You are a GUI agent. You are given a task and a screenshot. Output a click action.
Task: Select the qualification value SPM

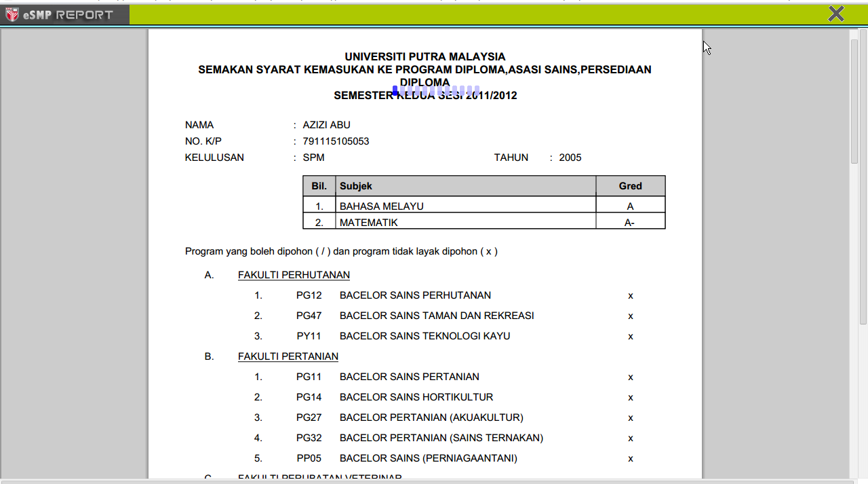[x=314, y=157]
